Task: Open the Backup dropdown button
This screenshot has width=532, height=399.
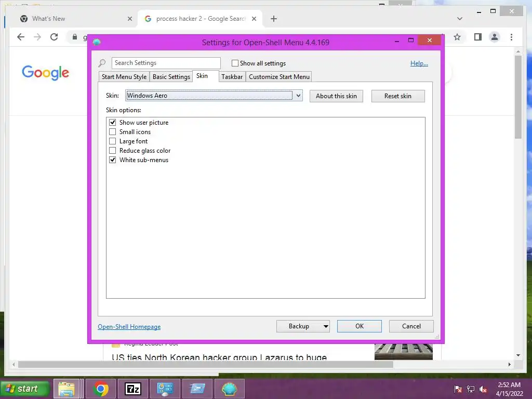Action: click(x=303, y=326)
